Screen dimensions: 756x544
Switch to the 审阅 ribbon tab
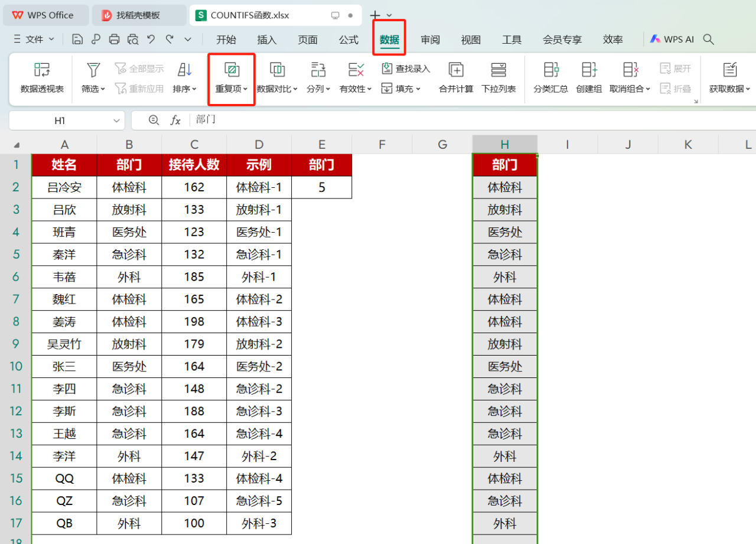430,40
